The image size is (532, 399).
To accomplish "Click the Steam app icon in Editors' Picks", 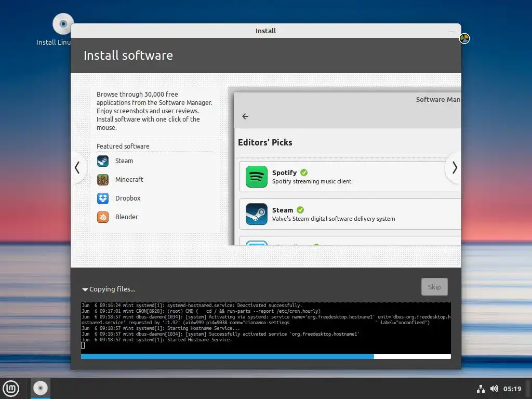I will pyautogui.click(x=257, y=214).
